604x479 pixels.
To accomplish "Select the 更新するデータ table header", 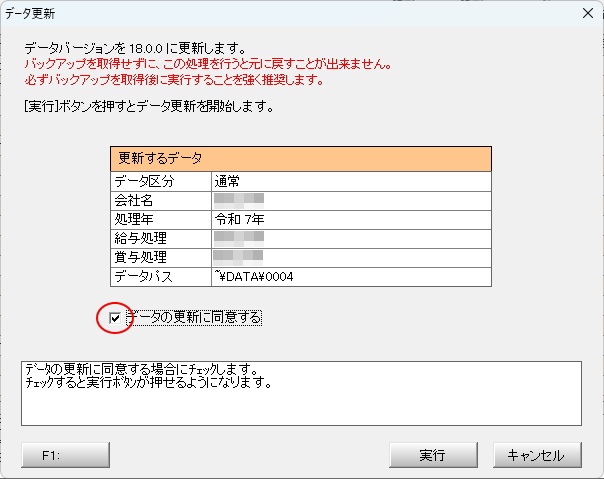I will 300,159.
